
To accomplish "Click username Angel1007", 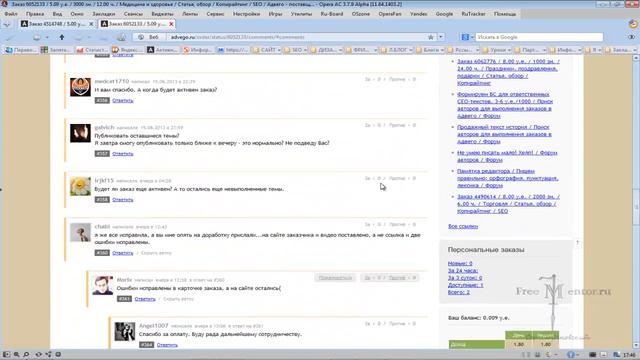I will coord(153,326).
